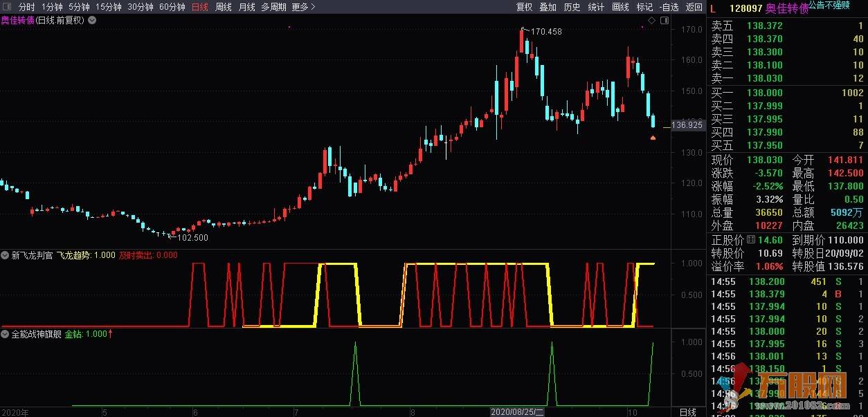868x417 pixels.
Task: Switch to the 15分钟 chart period
Action: click(108, 7)
